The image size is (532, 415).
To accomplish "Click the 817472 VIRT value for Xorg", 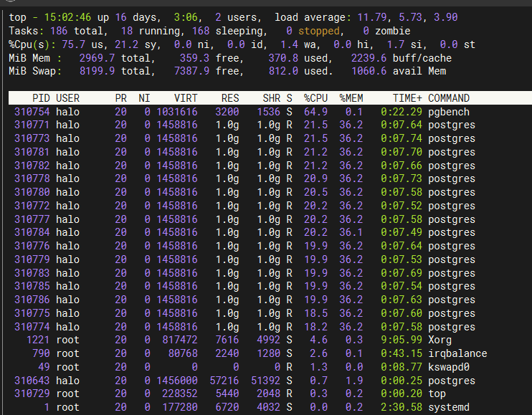I will (x=180, y=340).
